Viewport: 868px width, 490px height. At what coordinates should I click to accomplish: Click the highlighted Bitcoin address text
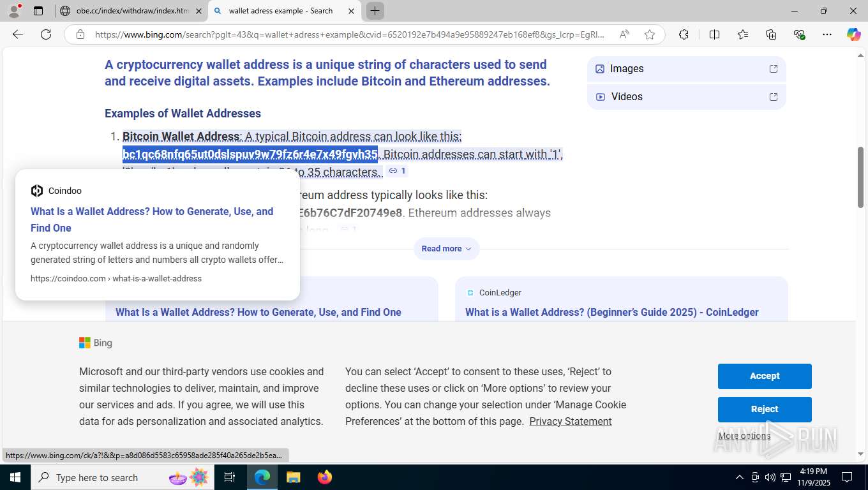click(250, 154)
